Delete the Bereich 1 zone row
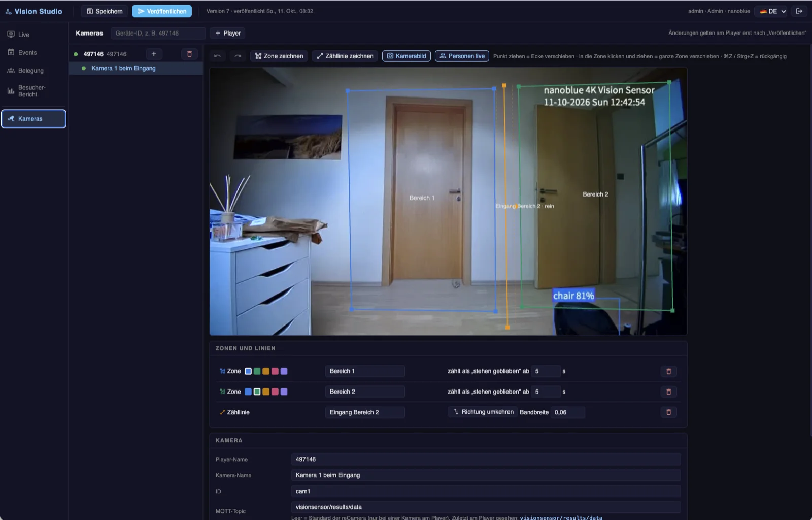 pos(668,371)
